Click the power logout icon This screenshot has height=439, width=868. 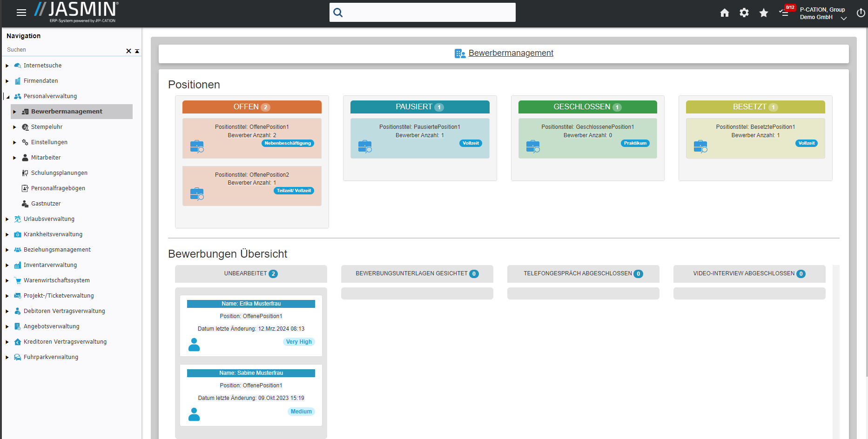coord(861,13)
